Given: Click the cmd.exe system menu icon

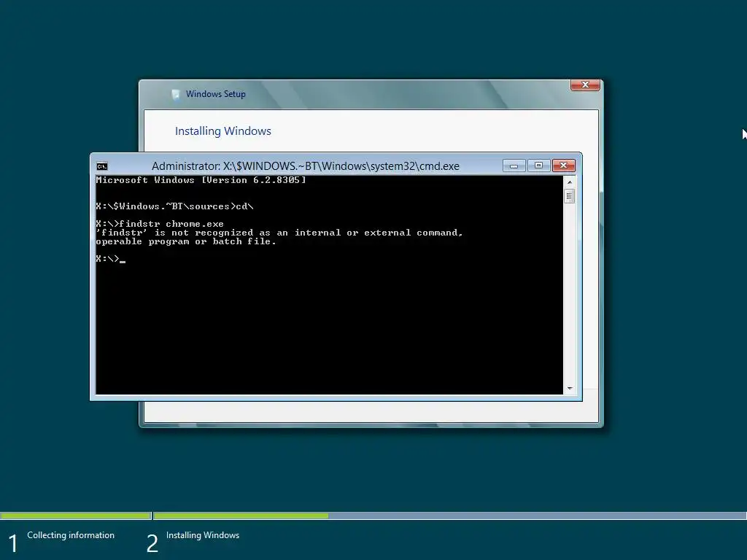Looking at the screenshot, I should click(x=102, y=166).
